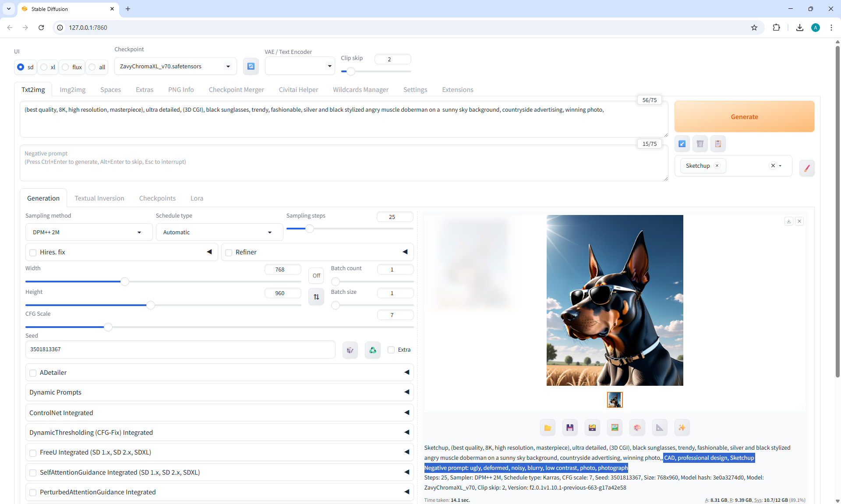
Task: Click the CFG Scale slider handle
Action: [x=108, y=327]
